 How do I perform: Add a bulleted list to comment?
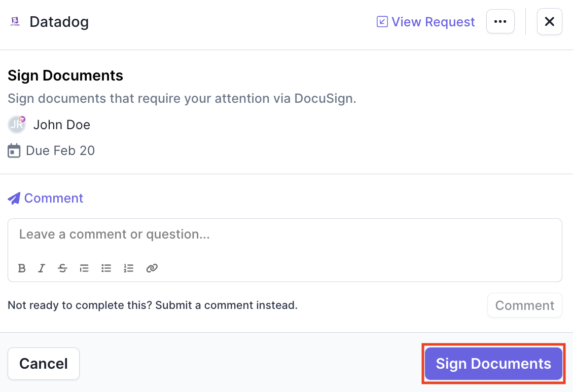coord(106,268)
